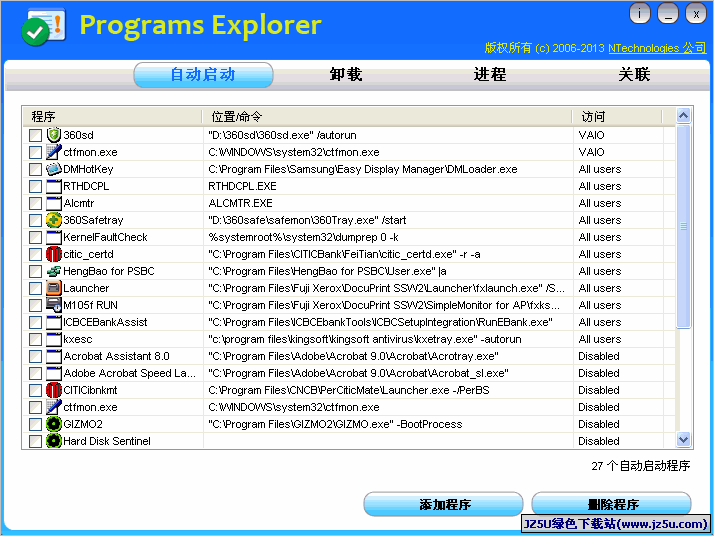
Task: Click the M105f RUN monitor icon
Action: click(x=54, y=305)
